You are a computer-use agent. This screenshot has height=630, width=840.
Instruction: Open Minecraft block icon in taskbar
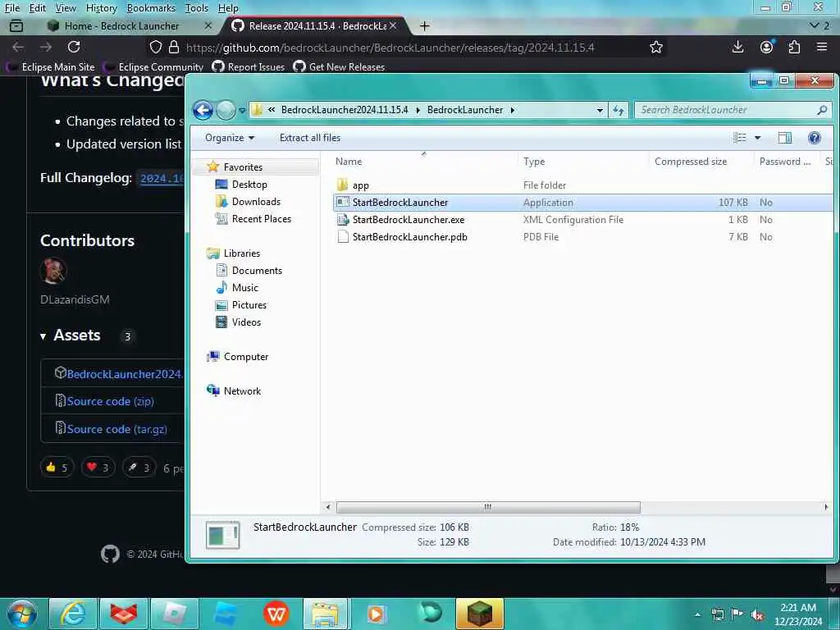[x=479, y=614]
